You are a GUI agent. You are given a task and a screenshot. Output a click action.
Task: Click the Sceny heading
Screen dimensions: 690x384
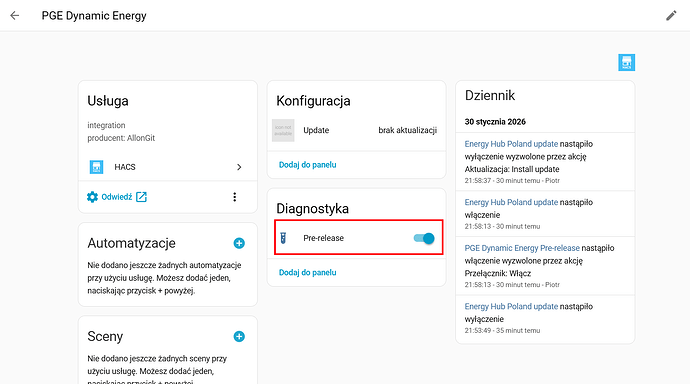(x=105, y=336)
